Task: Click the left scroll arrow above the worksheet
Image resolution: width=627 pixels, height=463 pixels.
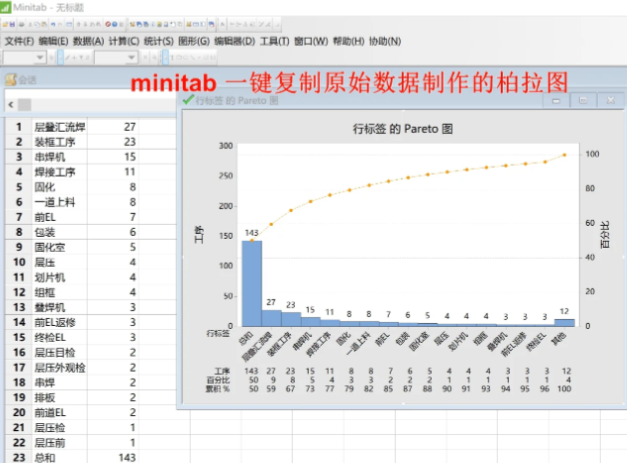Action: click(x=11, y=104)
